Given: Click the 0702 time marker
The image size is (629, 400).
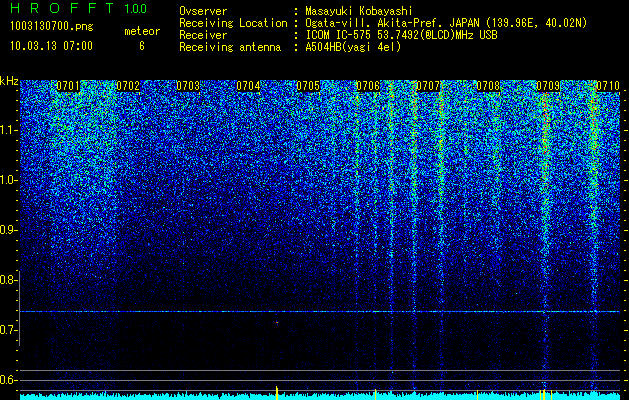Looking at the screenshot, I should 128,86.
